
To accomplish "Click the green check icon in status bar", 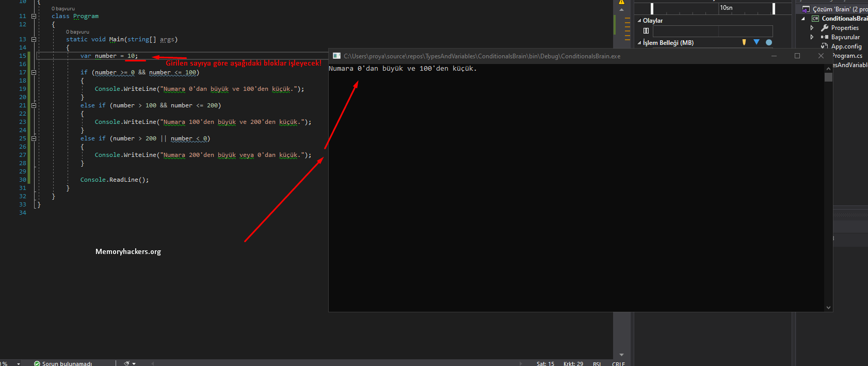I will click(x=37, y=363).
